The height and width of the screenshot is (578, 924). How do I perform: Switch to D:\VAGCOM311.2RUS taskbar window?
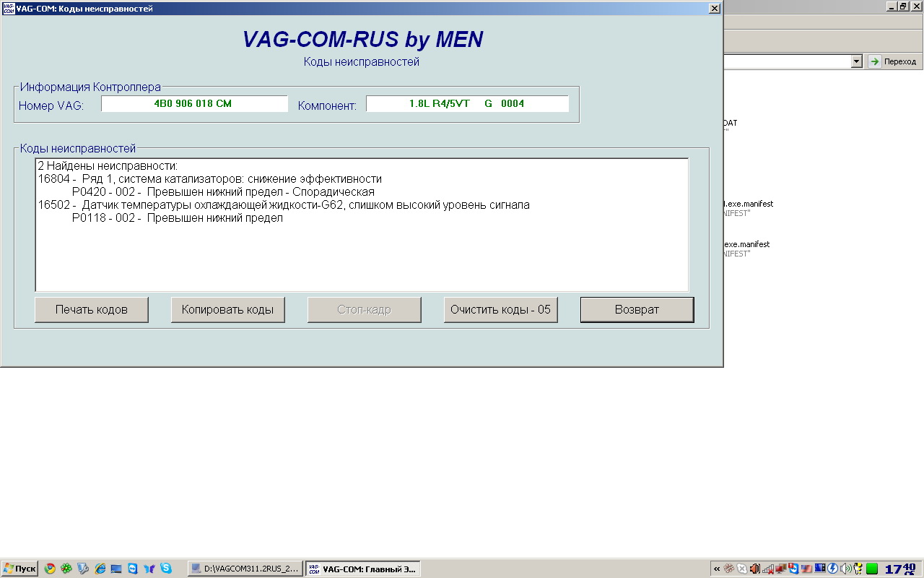tap(245, 569)
